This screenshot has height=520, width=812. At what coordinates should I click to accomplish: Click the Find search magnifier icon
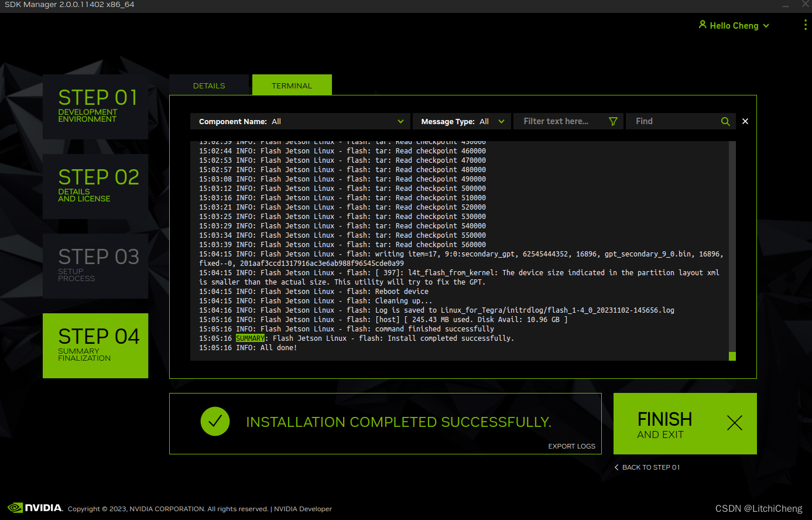coord(725,121)
